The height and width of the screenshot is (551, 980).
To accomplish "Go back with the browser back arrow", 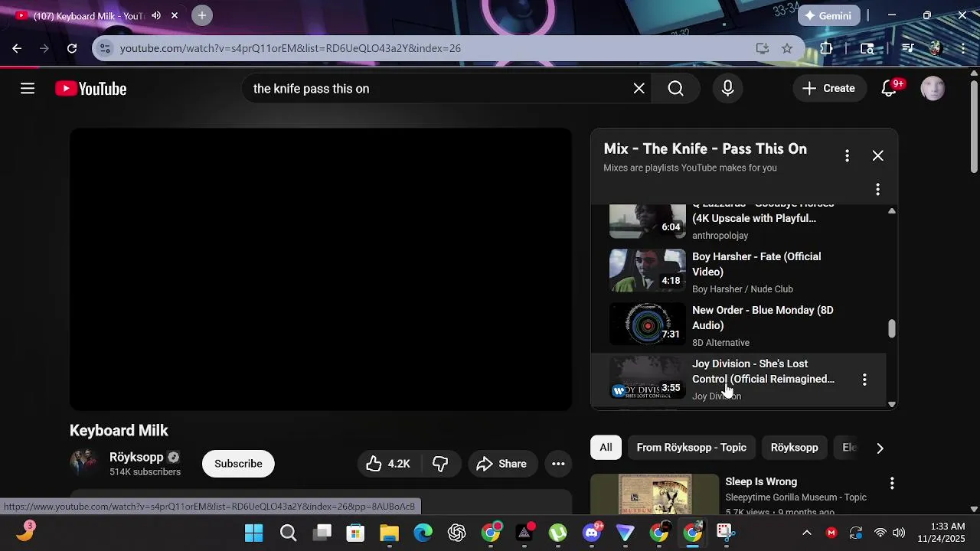I will [x=17, y=48].
